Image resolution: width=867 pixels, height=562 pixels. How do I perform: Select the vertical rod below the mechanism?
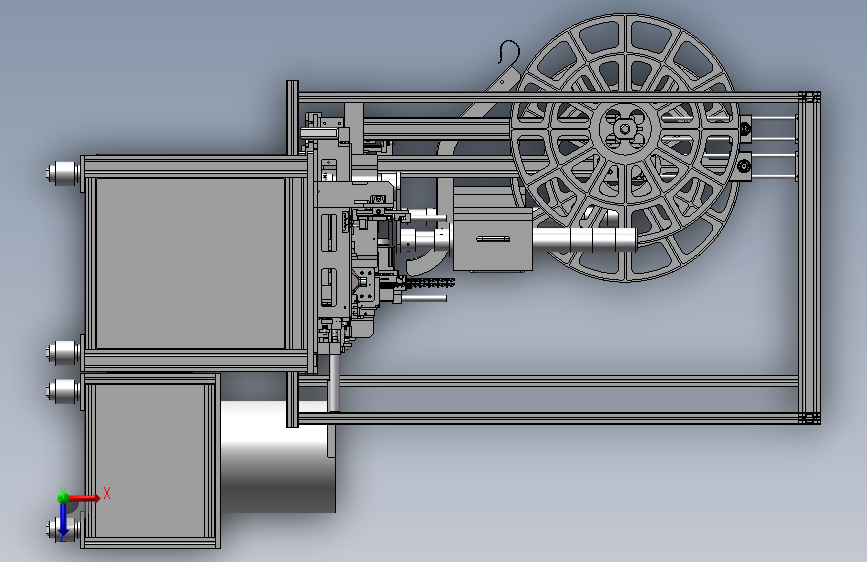[334, 383]
